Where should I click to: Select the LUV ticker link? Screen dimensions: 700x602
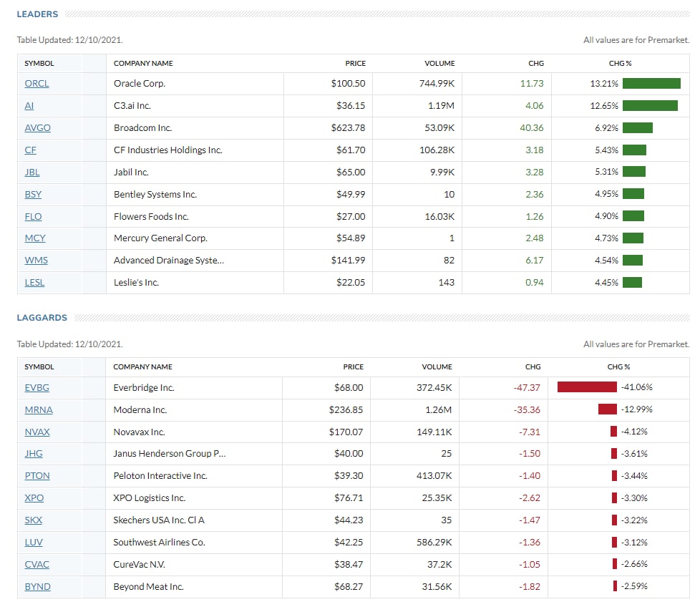tap(34, 543)
